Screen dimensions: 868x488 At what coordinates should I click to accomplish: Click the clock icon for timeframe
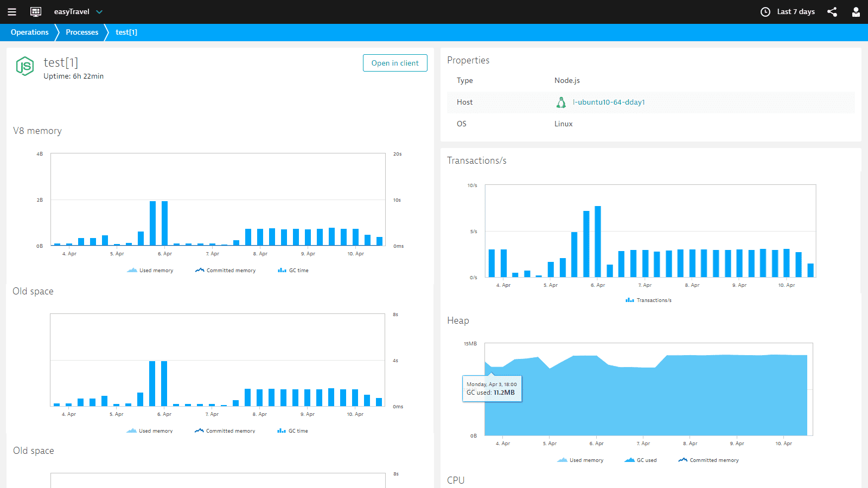(765, 11)
